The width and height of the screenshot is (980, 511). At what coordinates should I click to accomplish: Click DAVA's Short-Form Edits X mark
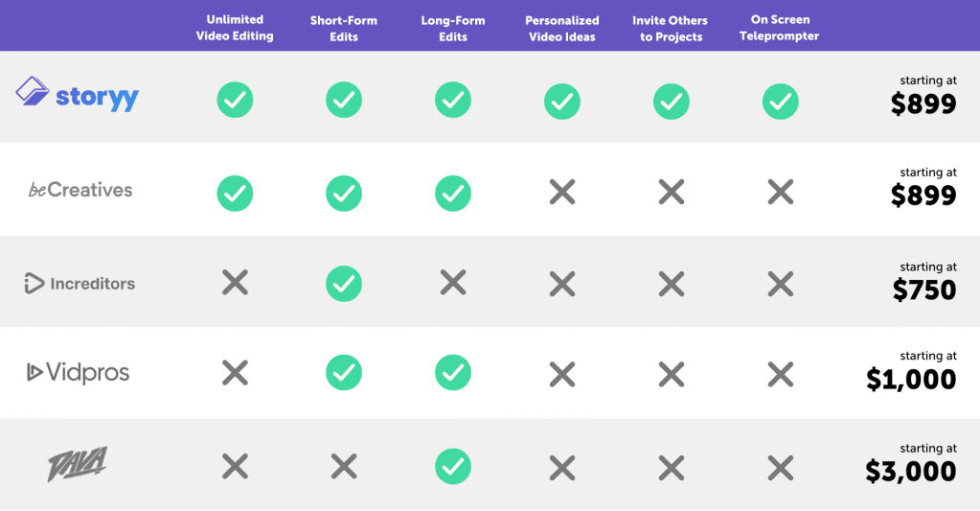[x=344, y=466]
